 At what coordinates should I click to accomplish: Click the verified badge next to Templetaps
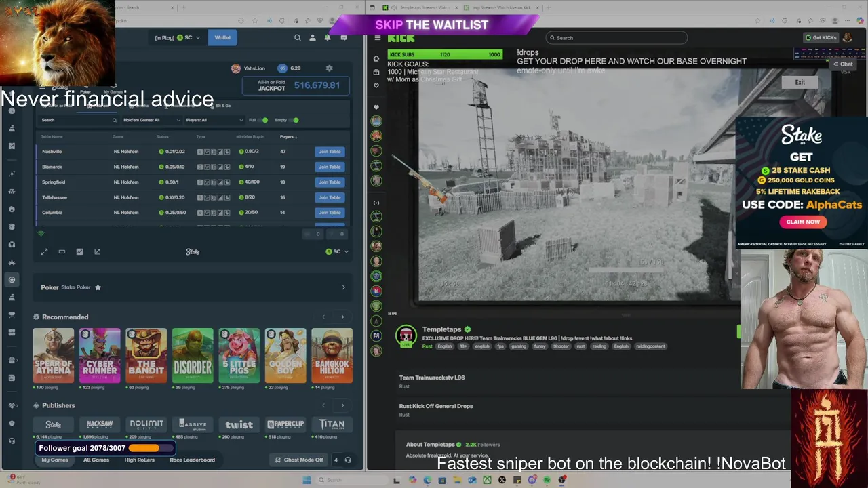coord(467,329)
